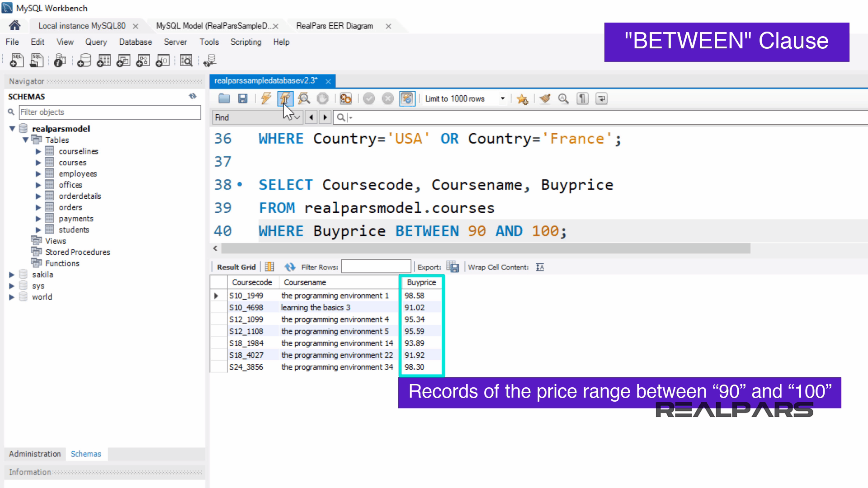Click inside the Filter Rows input field
The image size is (868, 488).
(x=376, y=266)
